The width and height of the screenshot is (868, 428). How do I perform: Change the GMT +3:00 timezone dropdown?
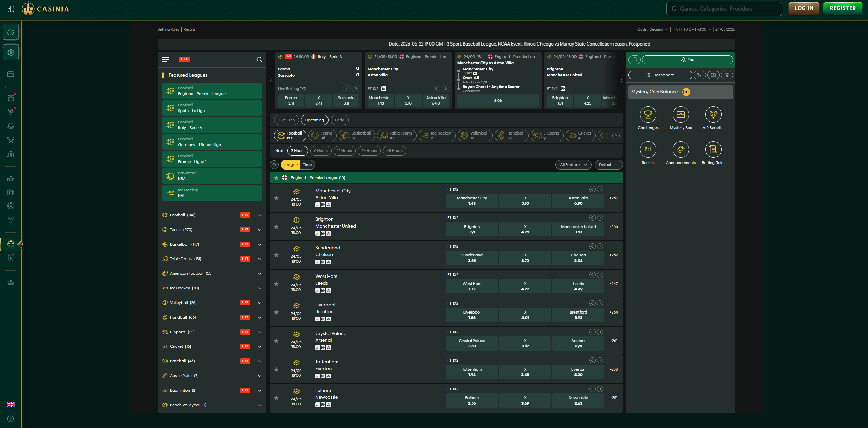(692, 29)
